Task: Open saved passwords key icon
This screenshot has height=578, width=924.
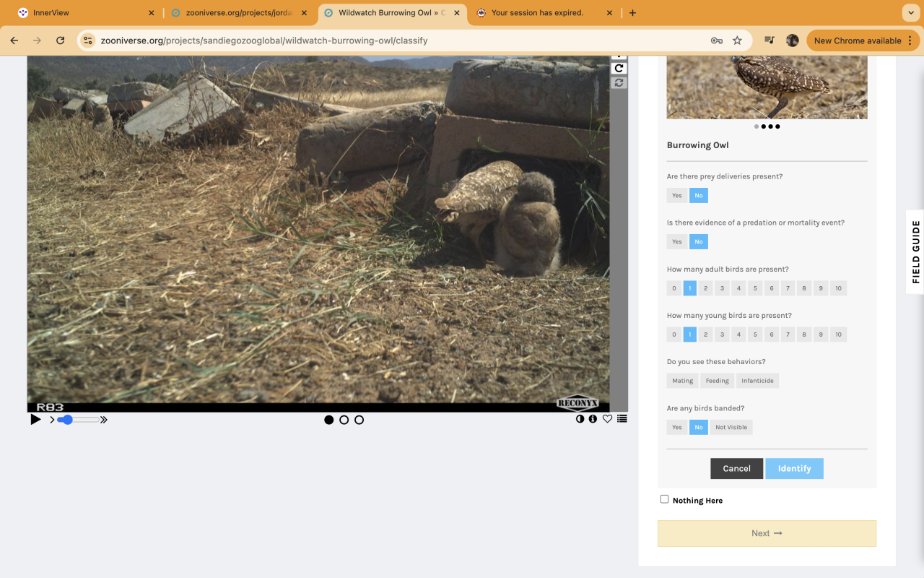Action: (x=716, y=40)
